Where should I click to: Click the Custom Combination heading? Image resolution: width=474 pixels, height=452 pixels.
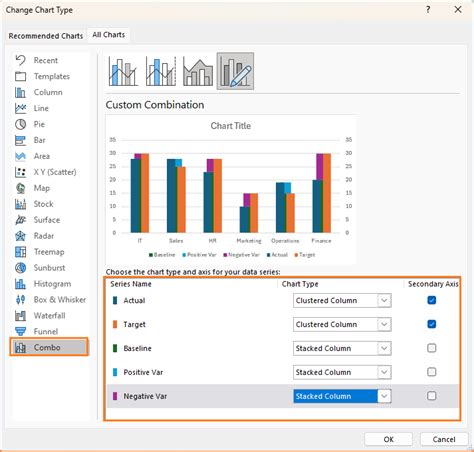click(x=155, y=105)
